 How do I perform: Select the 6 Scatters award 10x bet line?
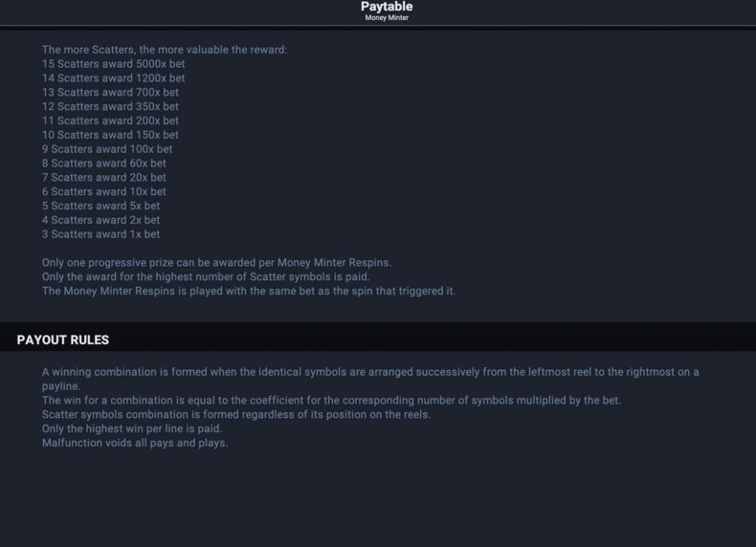click(x=104, y=191)
